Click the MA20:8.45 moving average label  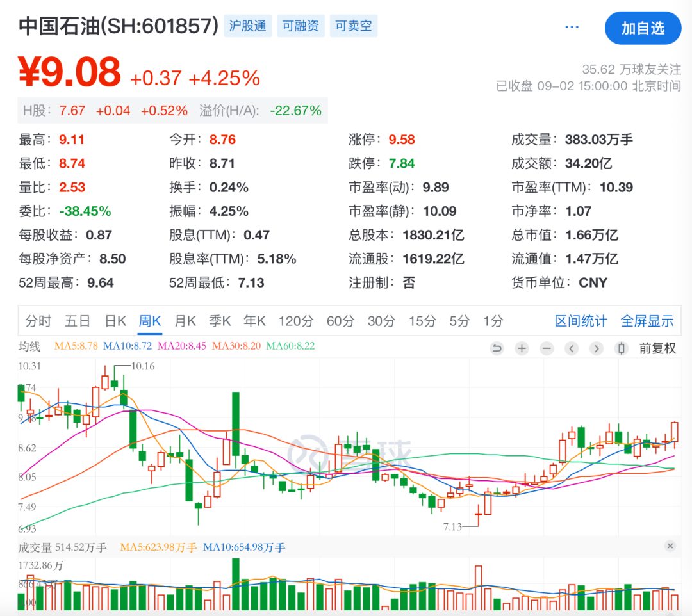[182, 346]
